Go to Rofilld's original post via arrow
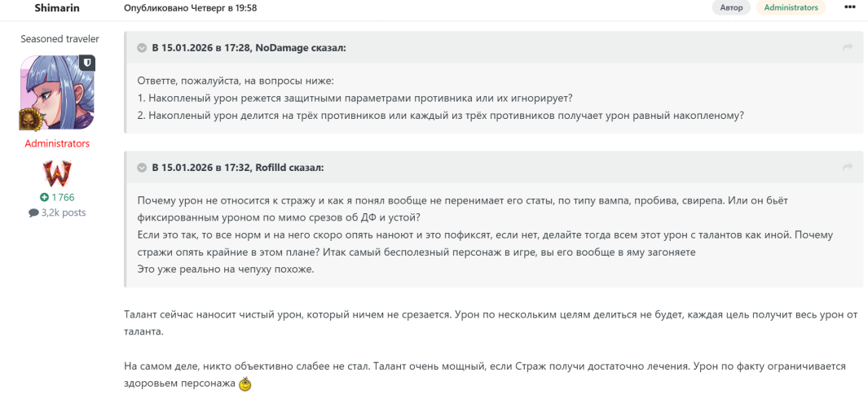Viewport: 868px width, 403px height. click(848, 168)
